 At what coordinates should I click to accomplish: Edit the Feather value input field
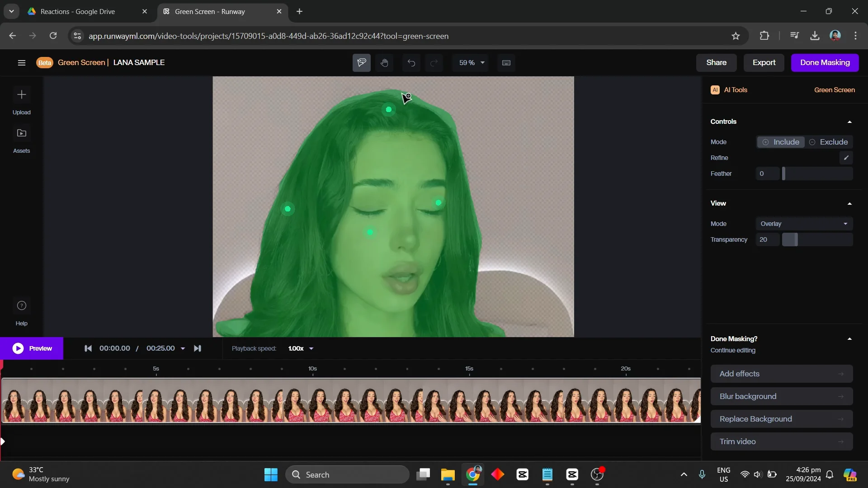pos(768,173)
